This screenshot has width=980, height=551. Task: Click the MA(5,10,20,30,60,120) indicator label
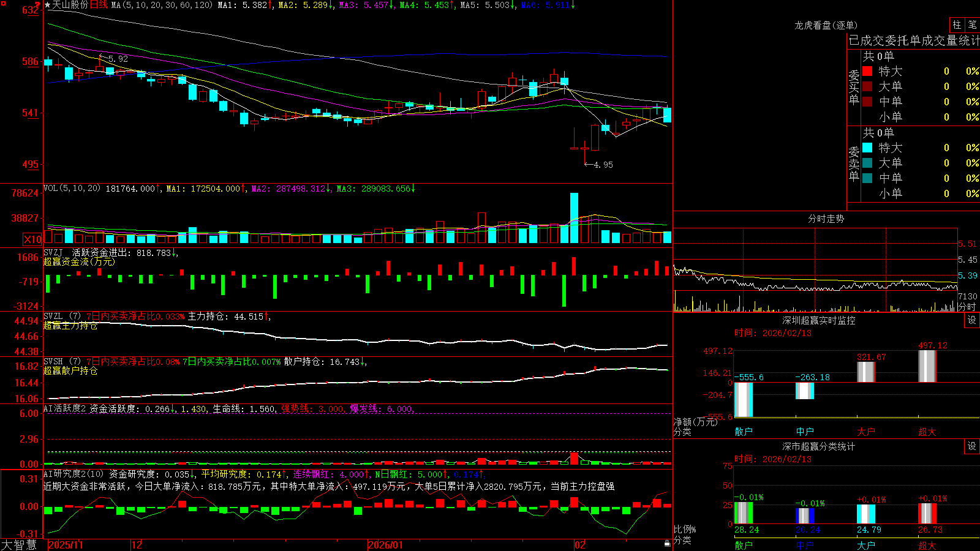(x=162, y=5)
